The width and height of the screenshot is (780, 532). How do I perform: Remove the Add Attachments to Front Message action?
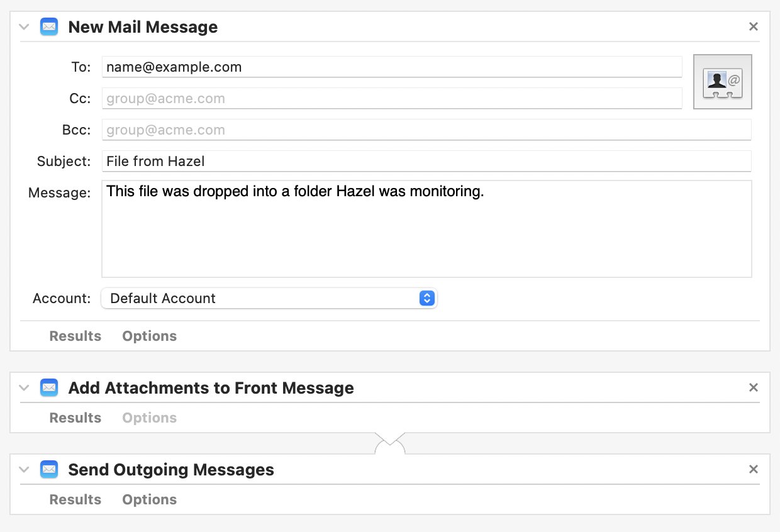754,387
